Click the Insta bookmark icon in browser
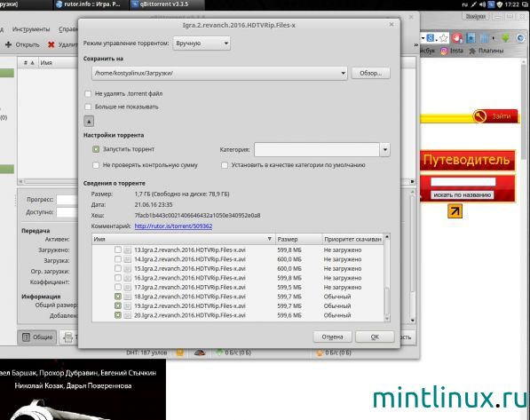Viewport: 530px width, 420px height. (444, 52)
